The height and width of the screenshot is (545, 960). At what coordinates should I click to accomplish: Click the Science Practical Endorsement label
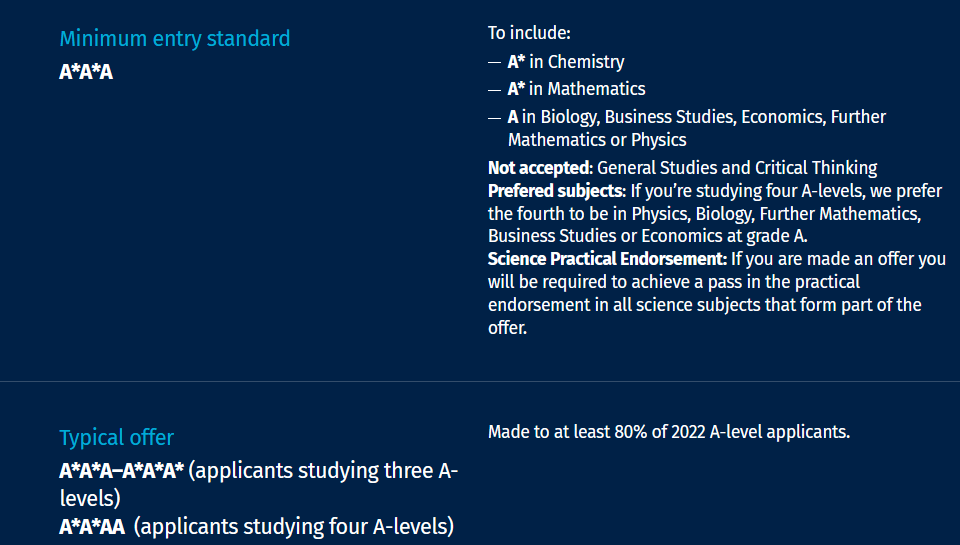click(x=607, y=259)
